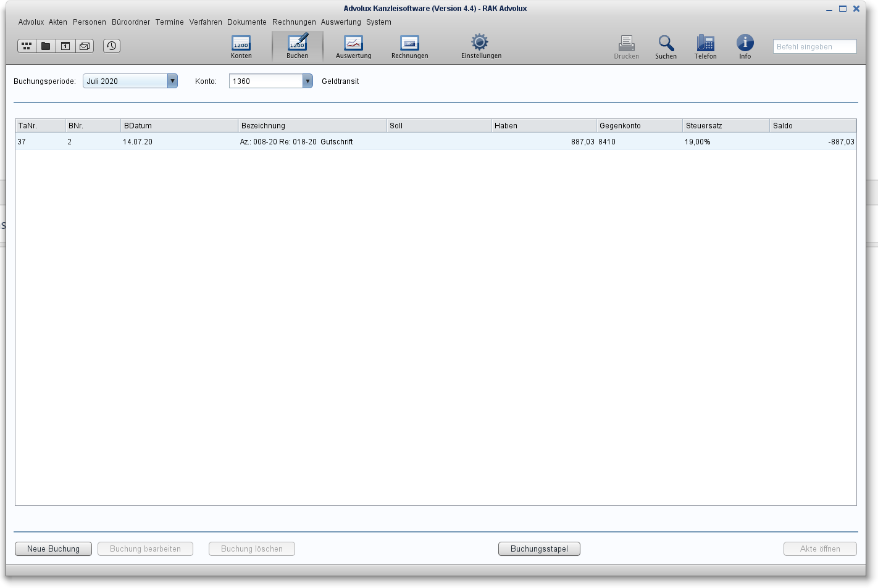Click the Drucken printer icon
The image size is (878, 588).
[x=626, y=47]
